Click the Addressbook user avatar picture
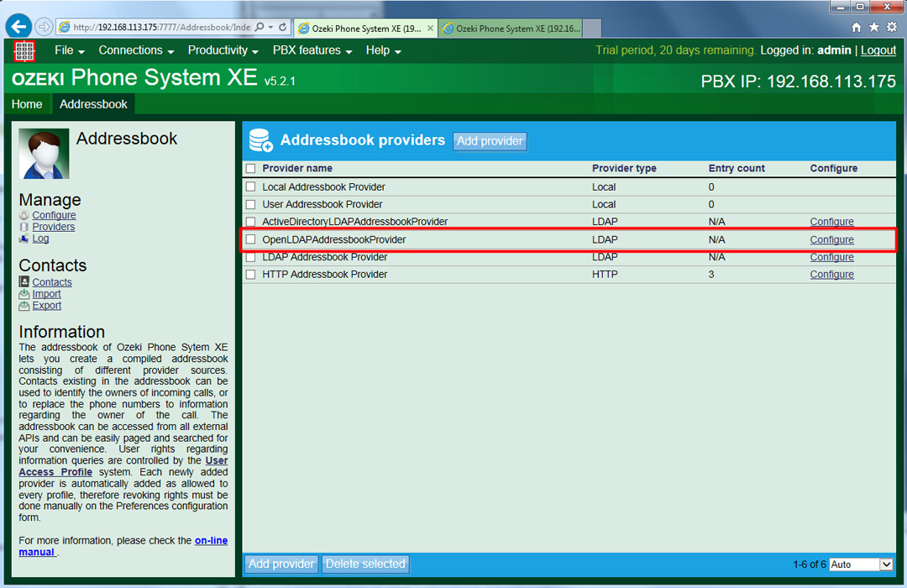 point(44,154)
